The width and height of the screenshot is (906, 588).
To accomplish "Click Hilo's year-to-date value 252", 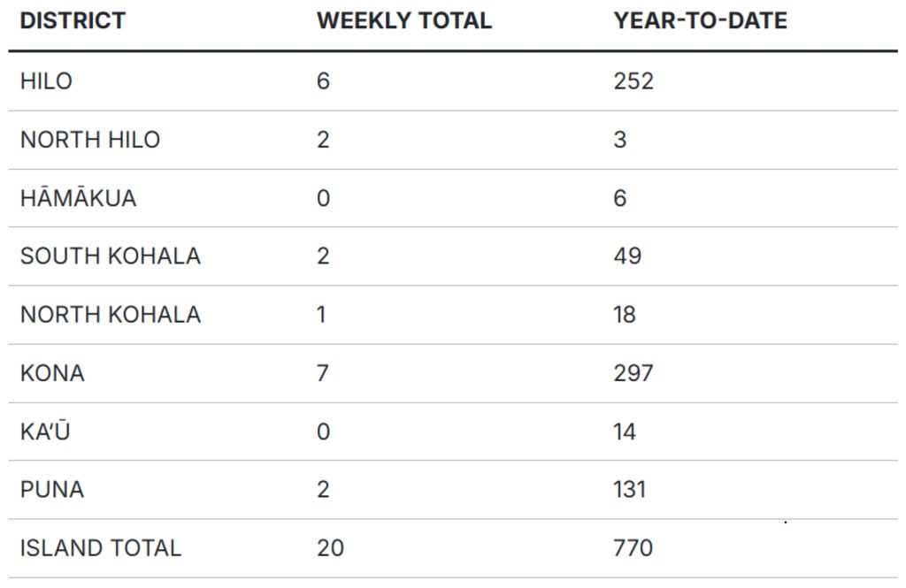I will [x=633, y=81].
